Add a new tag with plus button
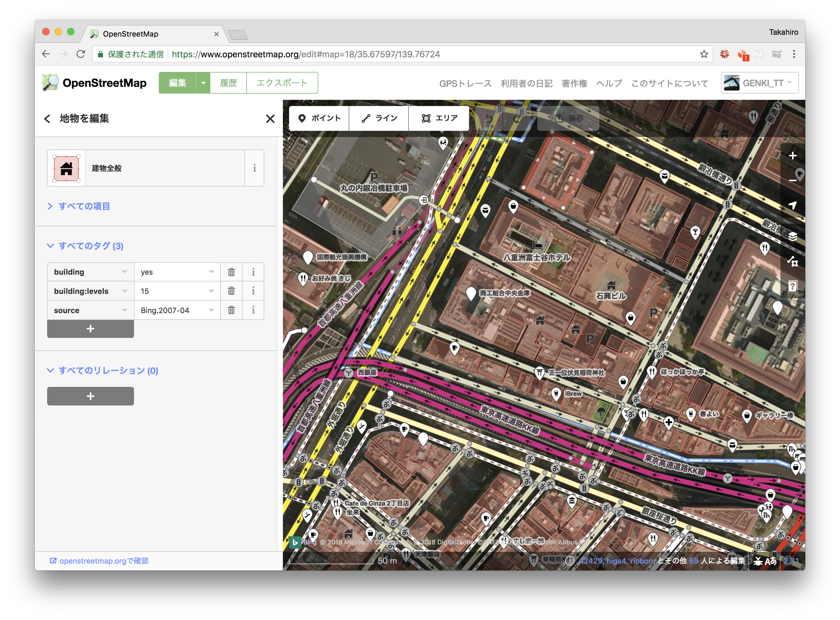This screenshot has height=620, width=840. pyautogui.click(x=91, y=329)
